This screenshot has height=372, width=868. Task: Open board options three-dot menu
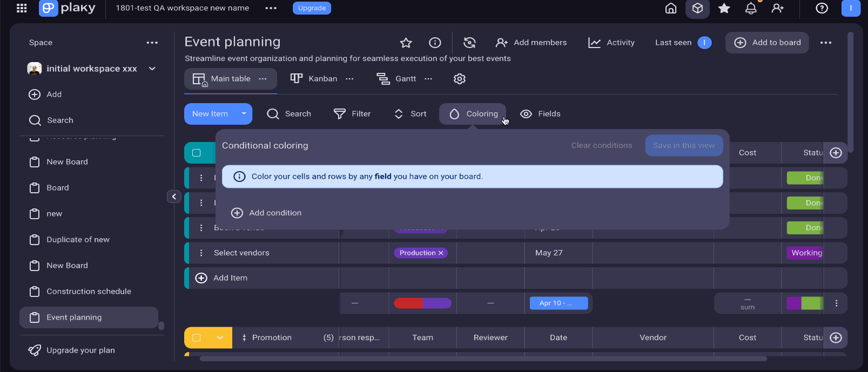tap(826, 43)
